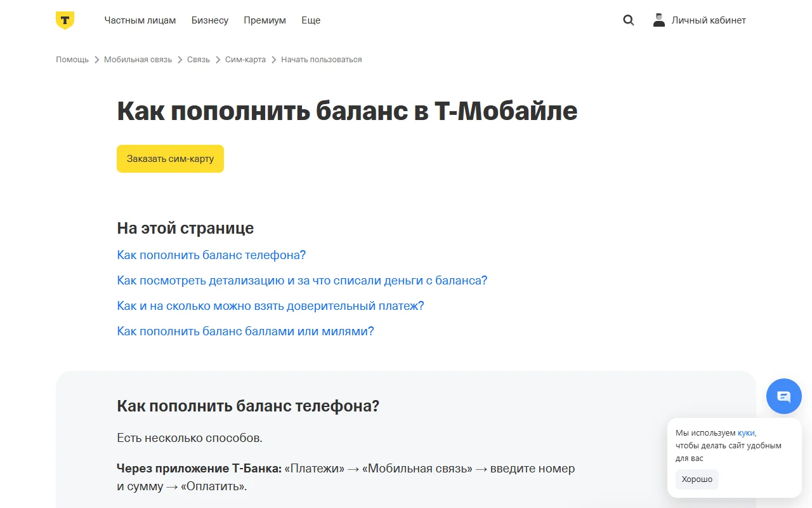Open the search magnifier icon
812x508 pixels.
click(629, 20)
